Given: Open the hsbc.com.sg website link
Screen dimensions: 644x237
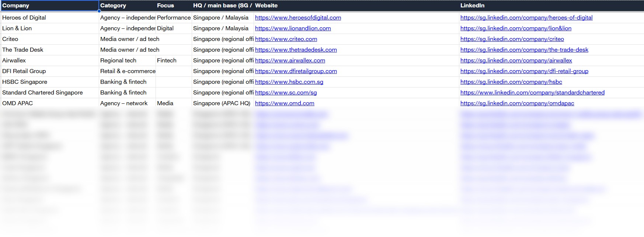Looking at the screenshot, I should tap(289, 82).
